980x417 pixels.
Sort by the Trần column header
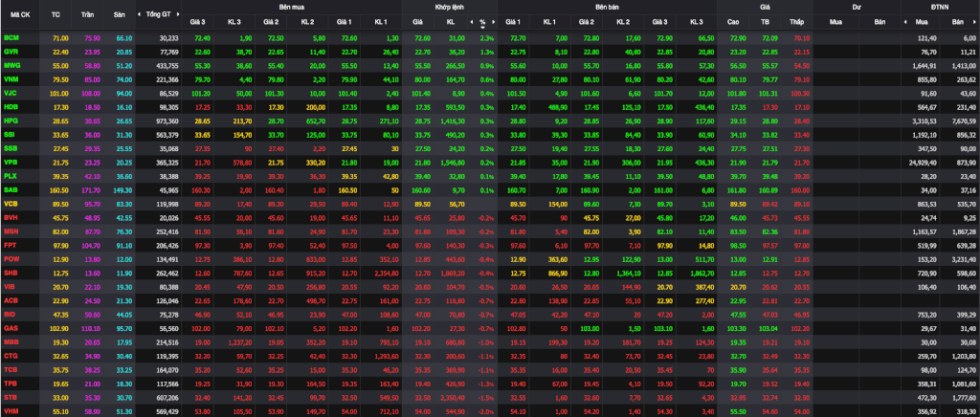[x=87, y=13]
